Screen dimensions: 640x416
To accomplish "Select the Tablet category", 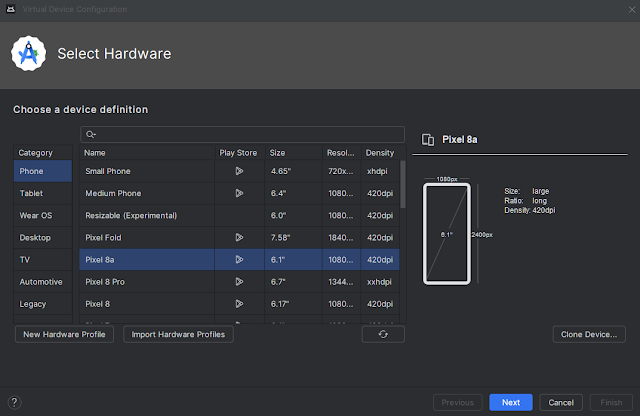I will pos(31,193).
